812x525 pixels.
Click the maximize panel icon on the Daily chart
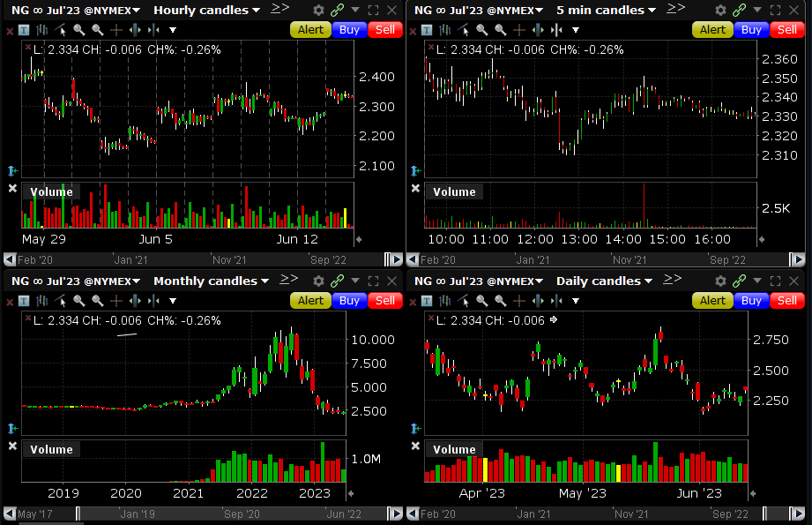[x=777, y=281]
